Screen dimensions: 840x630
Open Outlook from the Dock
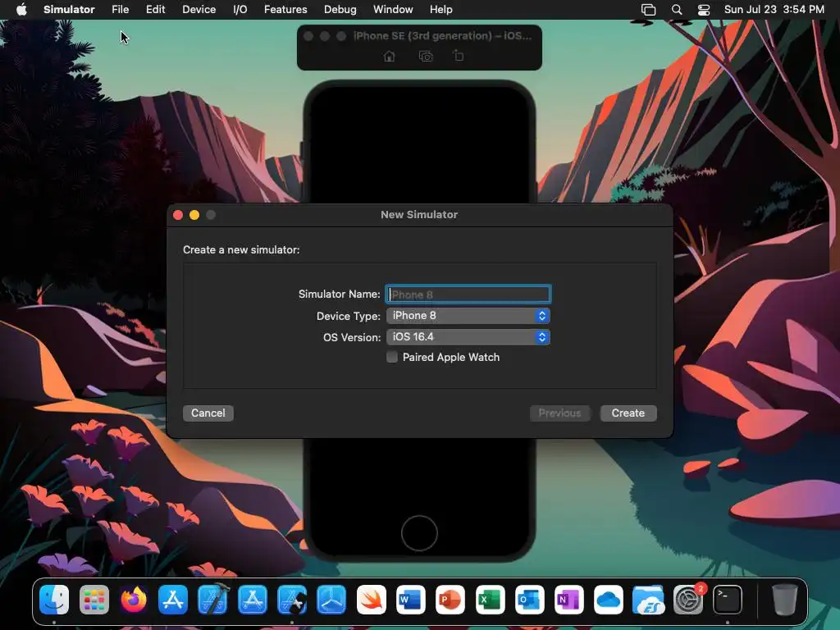[x=530, y=599]
